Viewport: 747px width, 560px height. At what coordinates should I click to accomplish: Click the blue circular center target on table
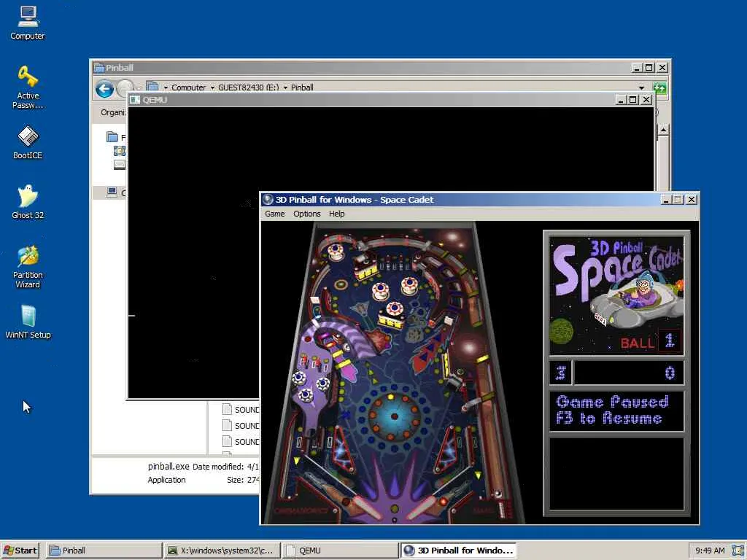[395, 416]
